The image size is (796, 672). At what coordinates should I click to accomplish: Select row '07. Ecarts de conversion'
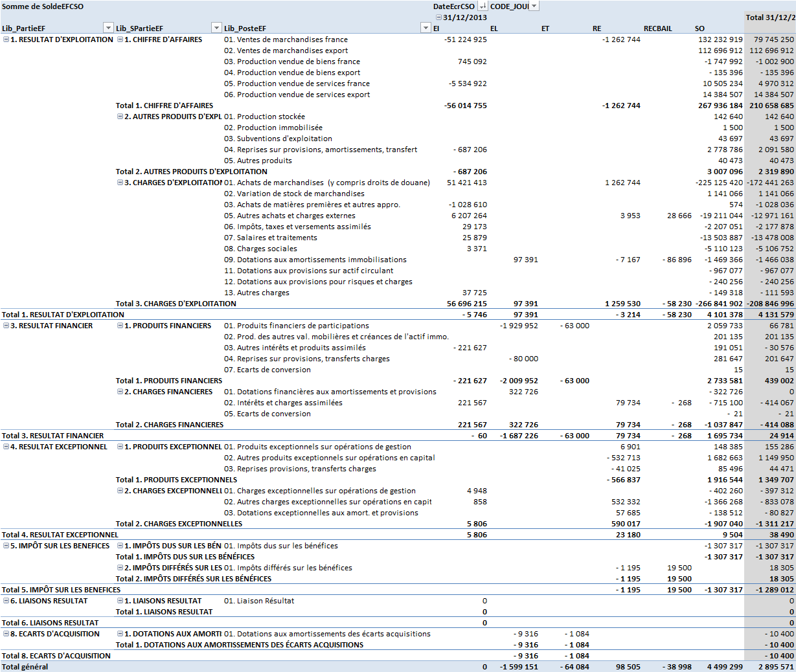point(267,370)
